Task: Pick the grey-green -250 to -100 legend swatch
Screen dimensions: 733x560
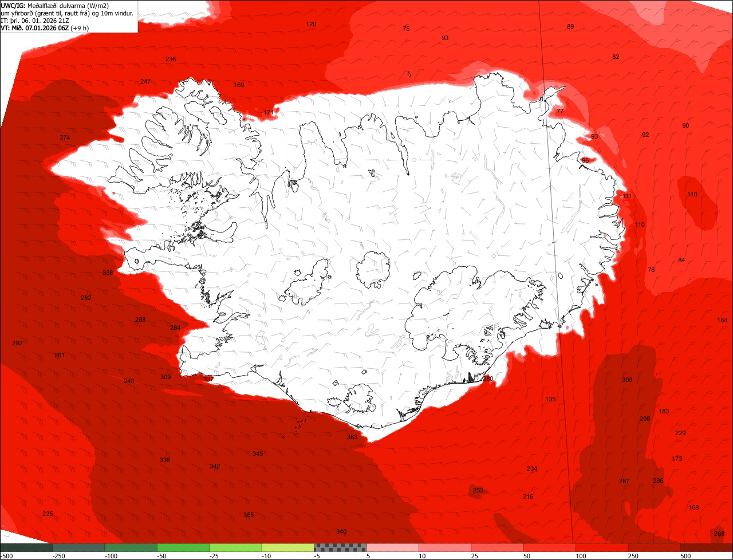Action: [78, 548]
